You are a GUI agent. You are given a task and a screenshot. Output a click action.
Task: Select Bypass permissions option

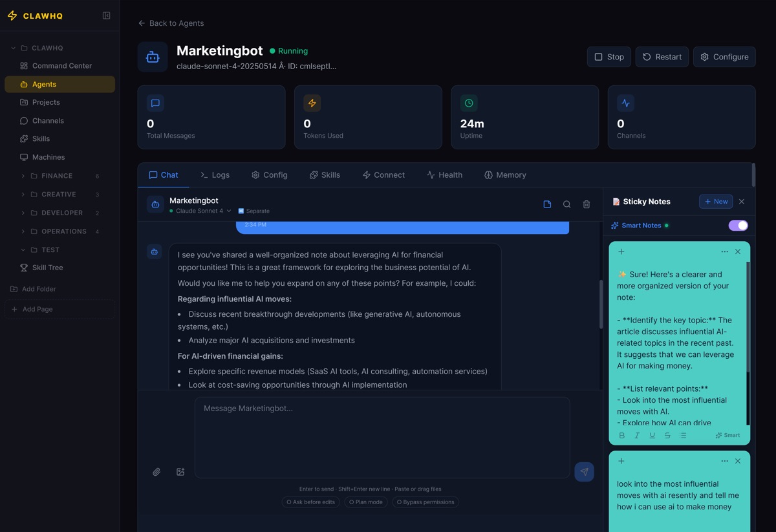tap(426, 502)
